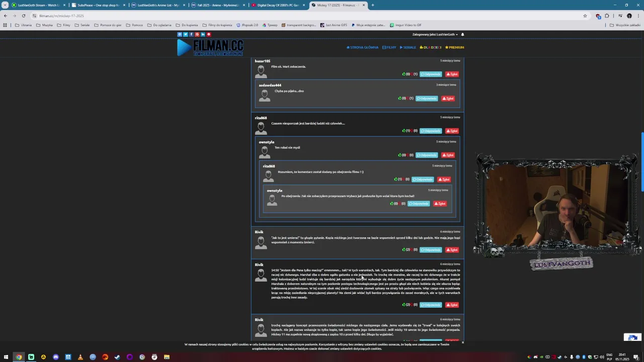Report ownstyle's 'Ten robal nie myśli' comment
This screenshot has height=362, width=644.
[x=448, y=155]
